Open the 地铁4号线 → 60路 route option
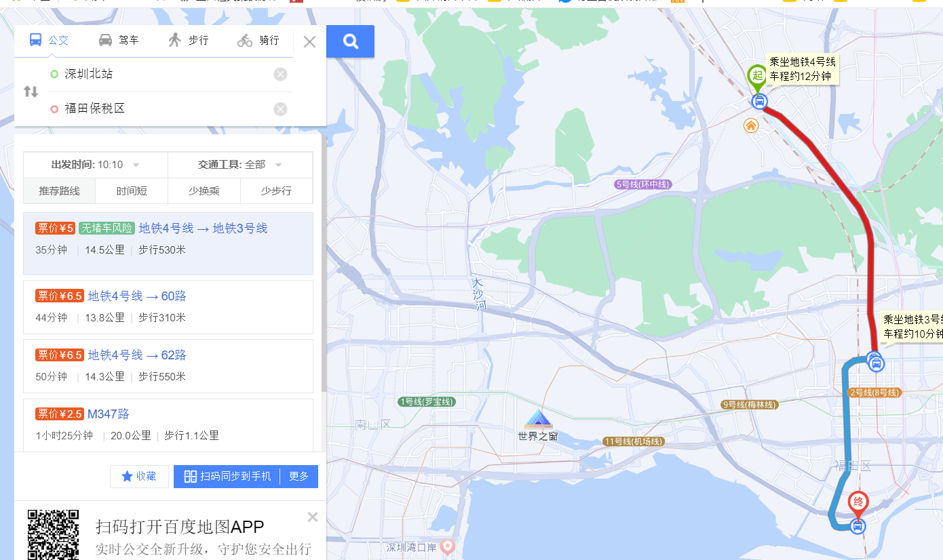The image size is (943, 560). tap(168, 307)
